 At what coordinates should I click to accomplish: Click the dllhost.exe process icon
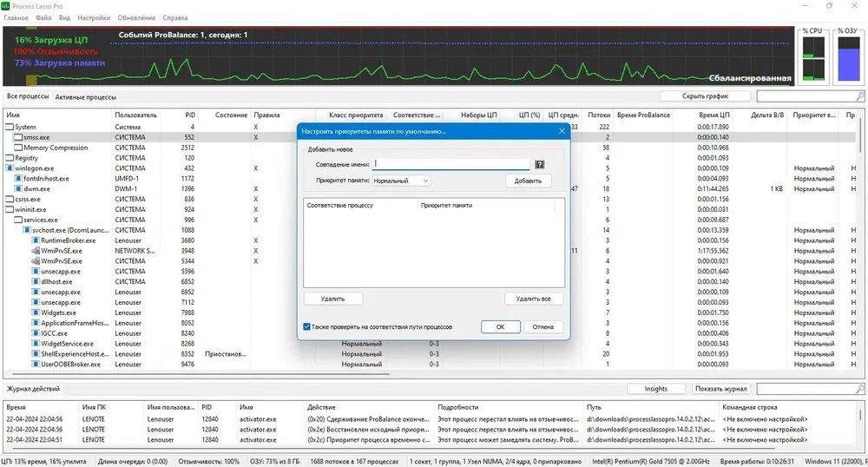(x=36, y=281)
